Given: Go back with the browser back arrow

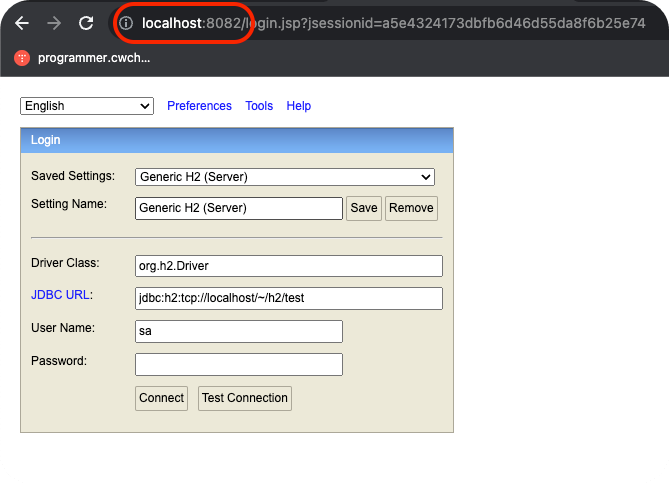Looking at the screenshot, I should 21,23.
